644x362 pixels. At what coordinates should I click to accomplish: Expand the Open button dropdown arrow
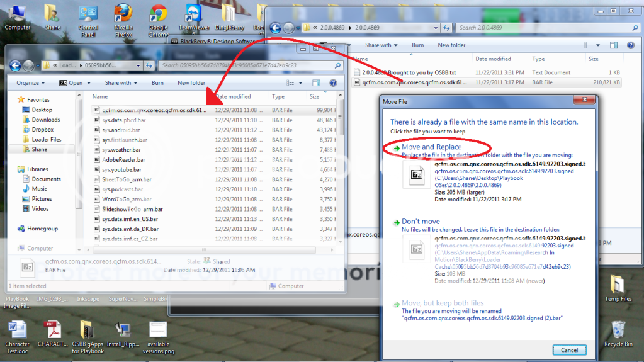pyautogui.click(x=89, y=83)
